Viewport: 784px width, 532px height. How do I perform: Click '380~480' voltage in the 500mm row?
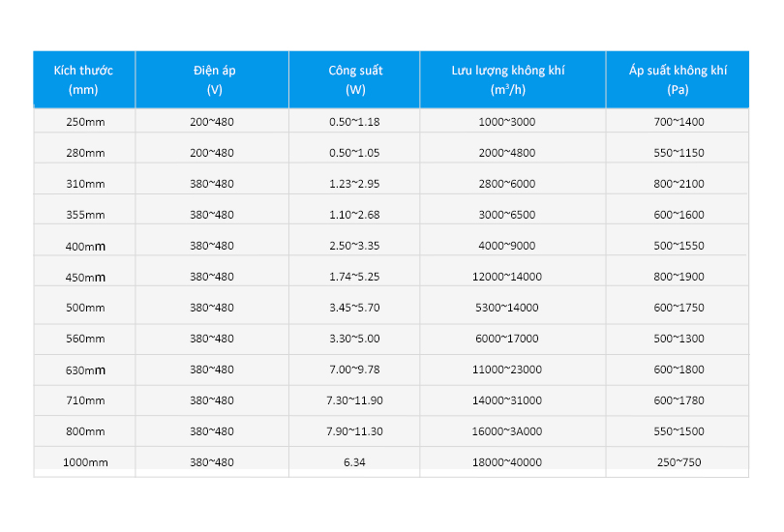(x=212, y=308)
